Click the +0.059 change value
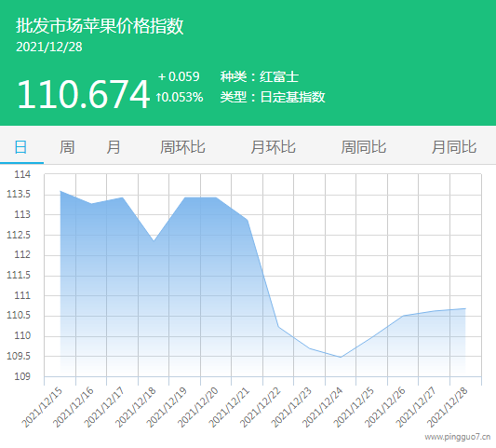This screenshot has width=496, height=448. coord(179,76)
